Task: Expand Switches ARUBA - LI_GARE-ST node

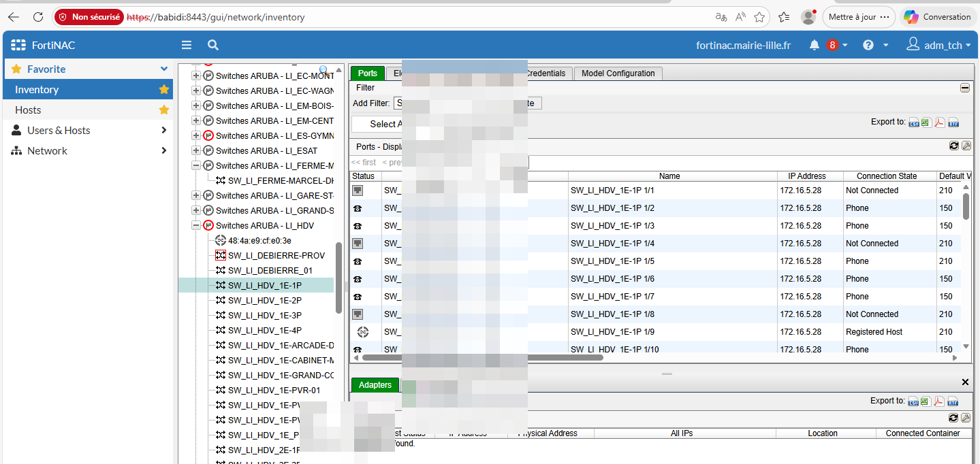Action: pos(196,195)
